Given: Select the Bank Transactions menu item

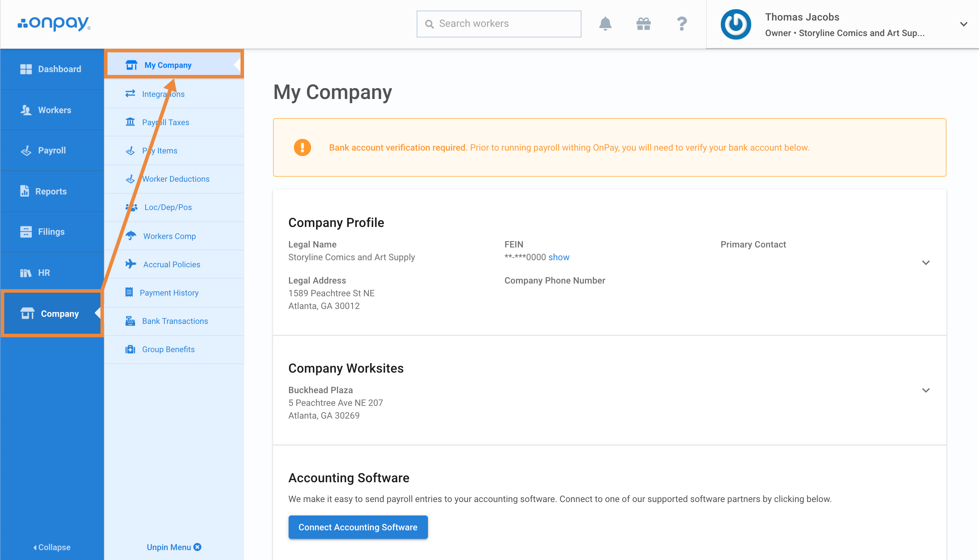Looking at the screenshot, I should tap(175, 321).
